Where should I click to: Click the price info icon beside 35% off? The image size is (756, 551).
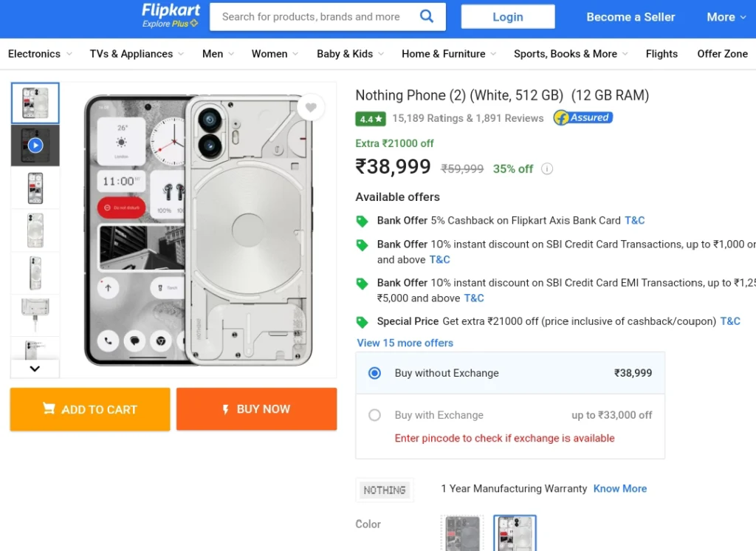547,169
